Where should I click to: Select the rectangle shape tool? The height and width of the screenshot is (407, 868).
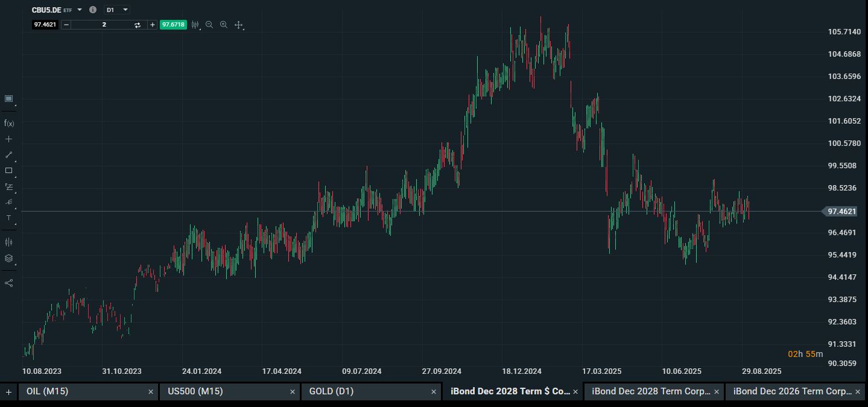pos(9,171)
